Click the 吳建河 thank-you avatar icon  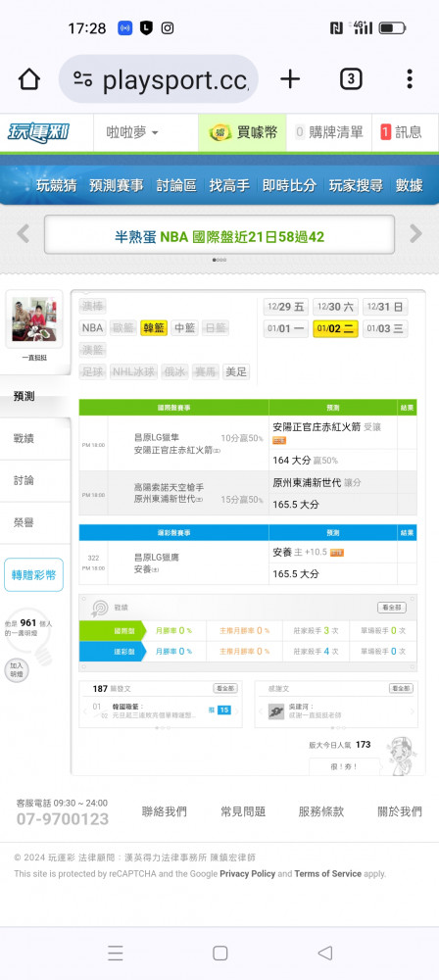[x=276, y=711]
